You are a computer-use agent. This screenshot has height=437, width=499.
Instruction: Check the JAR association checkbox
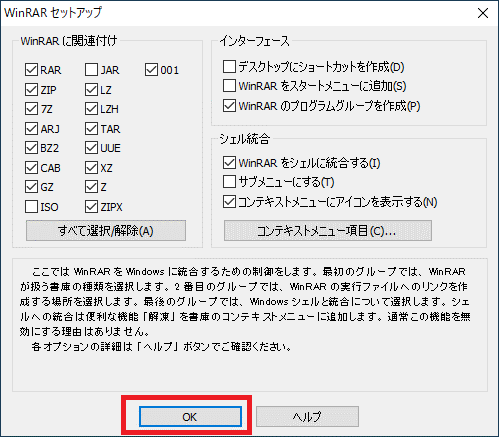tap(91, 70)
